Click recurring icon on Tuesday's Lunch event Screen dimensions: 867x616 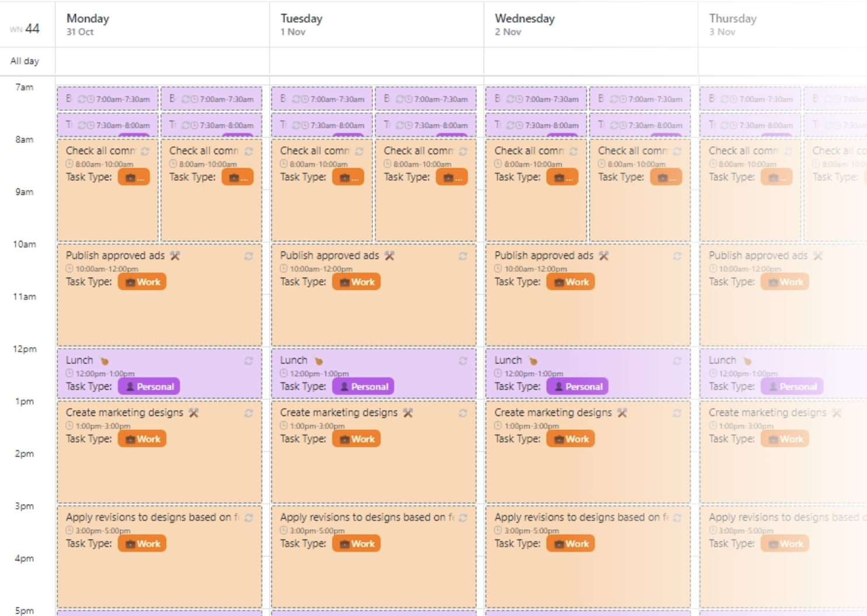click(x=463, y=361)
